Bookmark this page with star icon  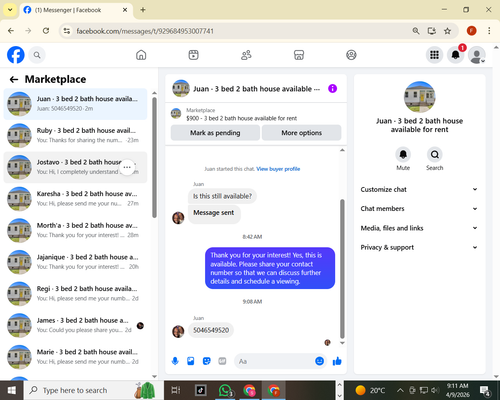(x=447, y=31)
